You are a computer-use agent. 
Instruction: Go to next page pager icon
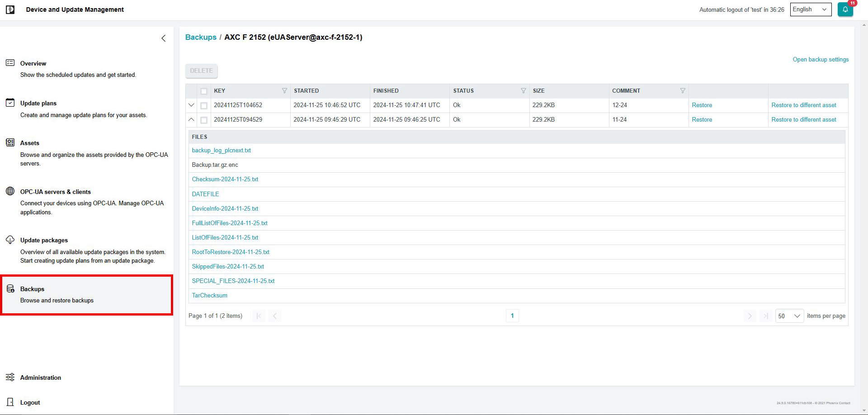pos(750,316)
